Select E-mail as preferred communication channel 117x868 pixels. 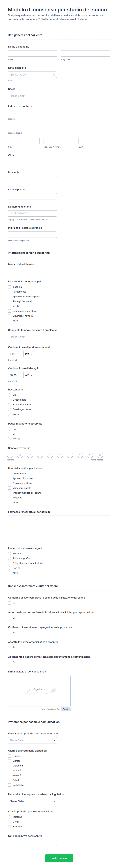(x=9, y=822)
